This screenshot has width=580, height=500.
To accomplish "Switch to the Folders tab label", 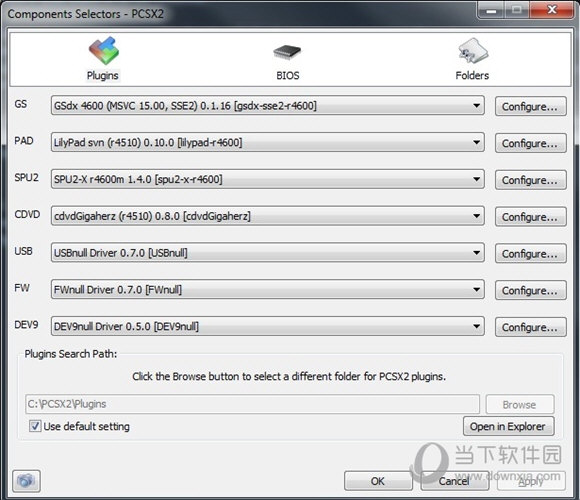I will point(472,75).
